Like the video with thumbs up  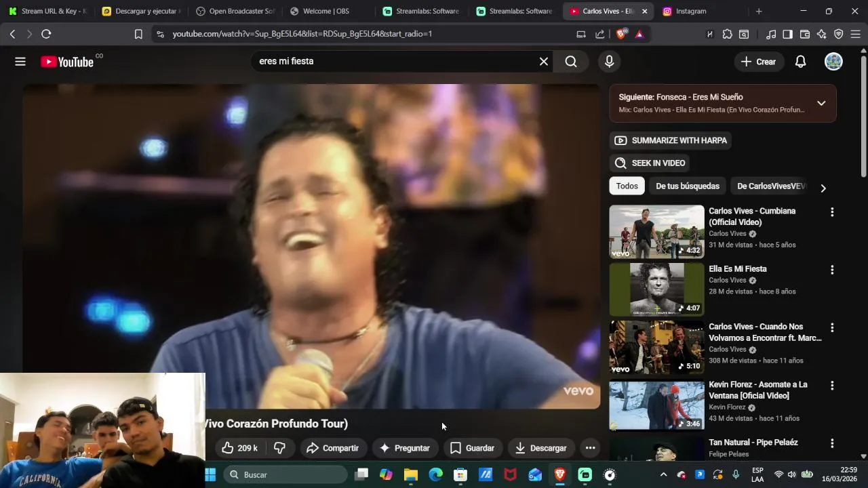239,448
